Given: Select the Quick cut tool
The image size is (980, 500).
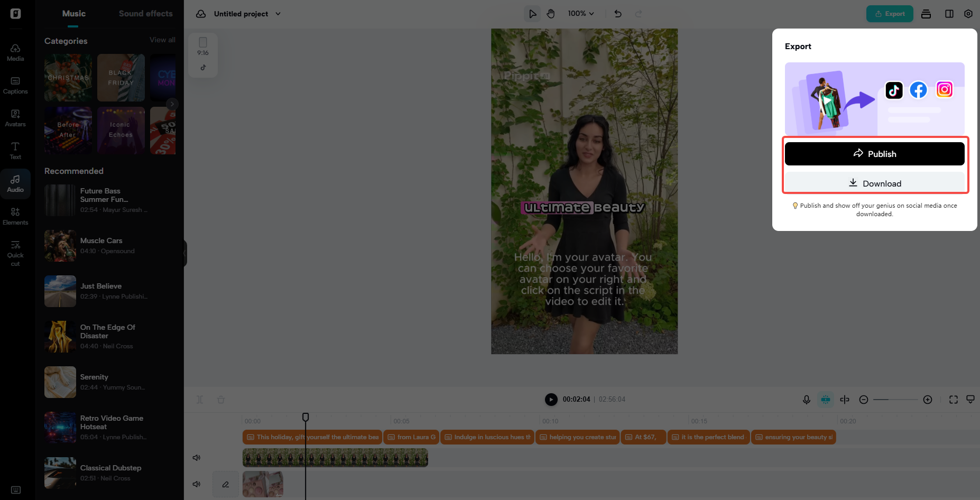Looking at the screenshot, I should click(x=15, y=252).
